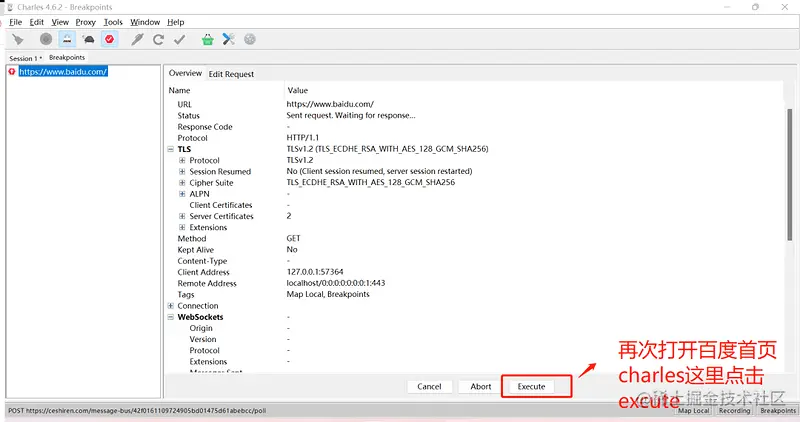
Task: Select the Response Code row
Action: 475,127
